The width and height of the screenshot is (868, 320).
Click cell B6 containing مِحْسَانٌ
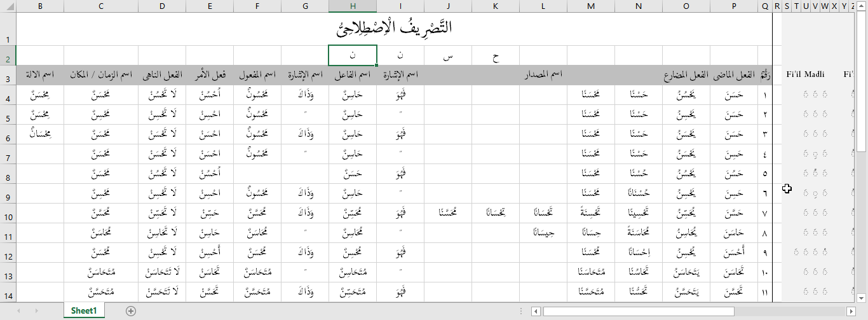pos(40,134)
